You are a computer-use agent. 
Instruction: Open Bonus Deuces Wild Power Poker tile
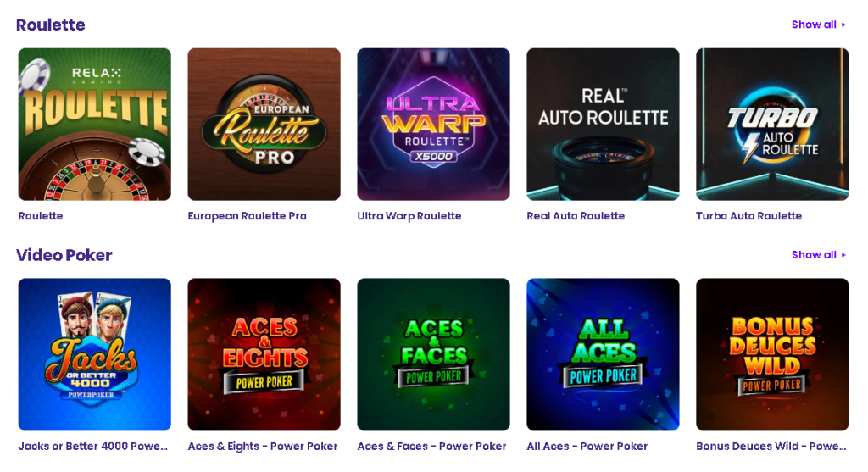click(x=772, y=354)
